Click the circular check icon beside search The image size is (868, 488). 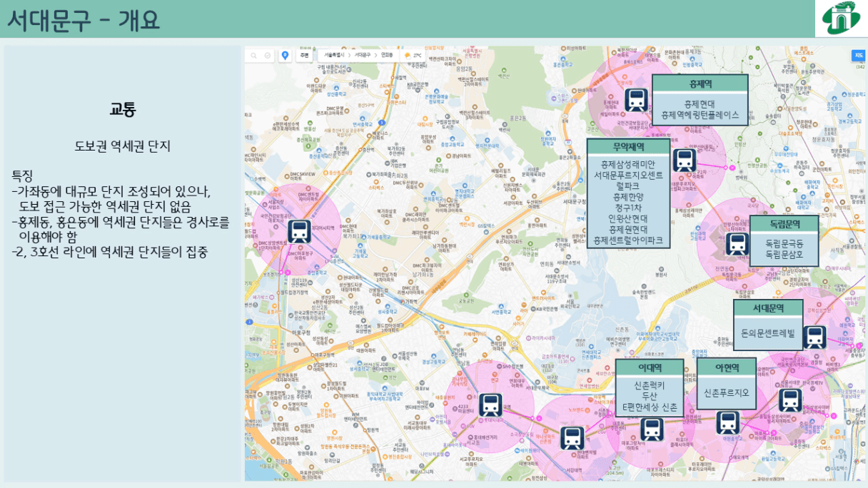(x=268, y=55)
